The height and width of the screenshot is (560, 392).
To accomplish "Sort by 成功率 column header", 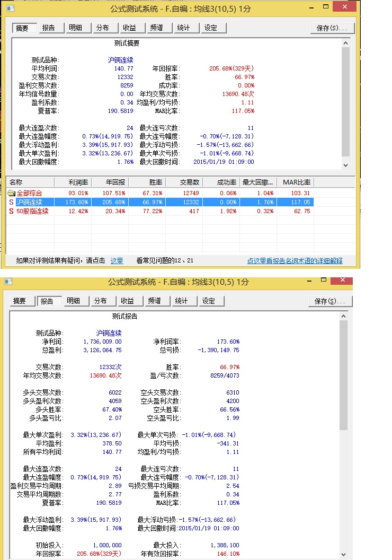I will 221,182.
